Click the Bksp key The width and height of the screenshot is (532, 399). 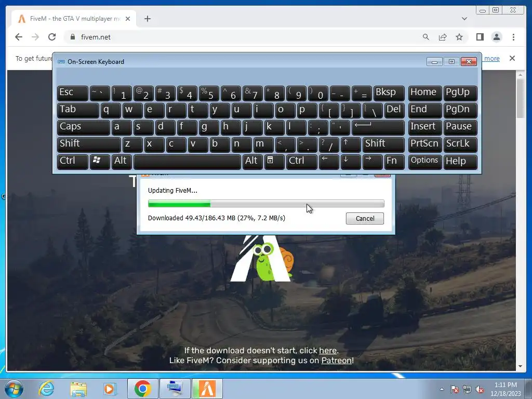point(389,94)
